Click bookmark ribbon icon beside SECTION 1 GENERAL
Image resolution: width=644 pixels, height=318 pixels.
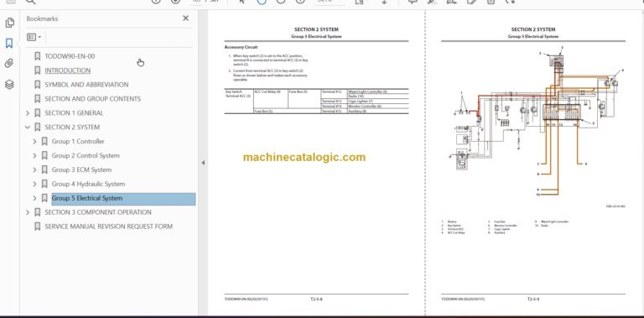[x=38, y=113]
